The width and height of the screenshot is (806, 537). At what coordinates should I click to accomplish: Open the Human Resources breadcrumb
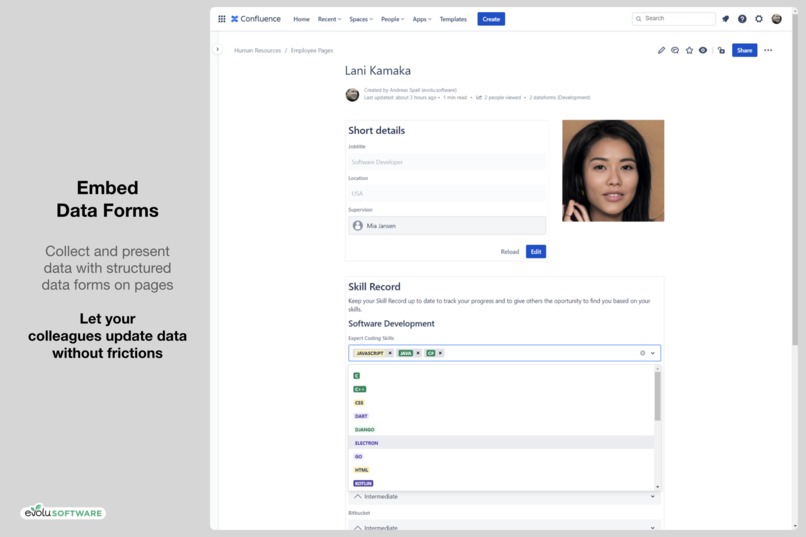pos(258,50)
